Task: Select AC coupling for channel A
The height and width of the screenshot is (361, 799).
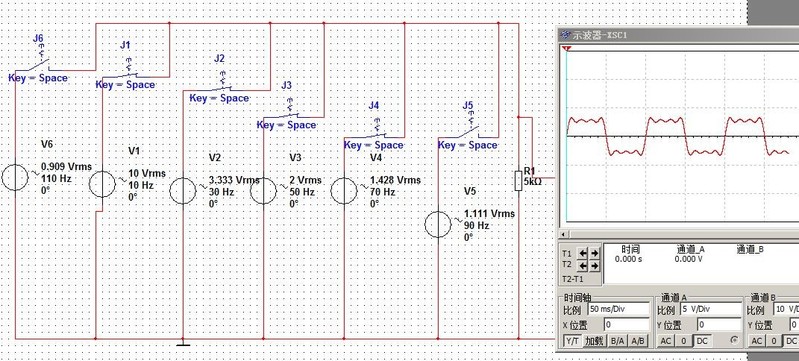Action: tap(666, 341)
